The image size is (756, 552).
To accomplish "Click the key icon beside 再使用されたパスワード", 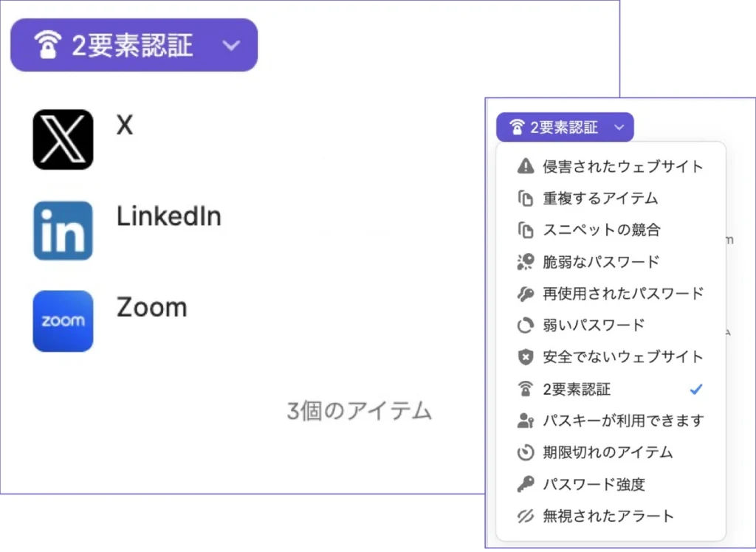I will (x=525, y=294).
